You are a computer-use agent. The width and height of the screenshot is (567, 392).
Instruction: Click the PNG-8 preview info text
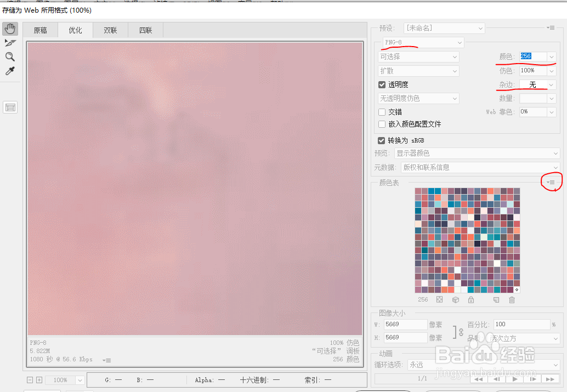pyautogui.click(x=38, y=343)
